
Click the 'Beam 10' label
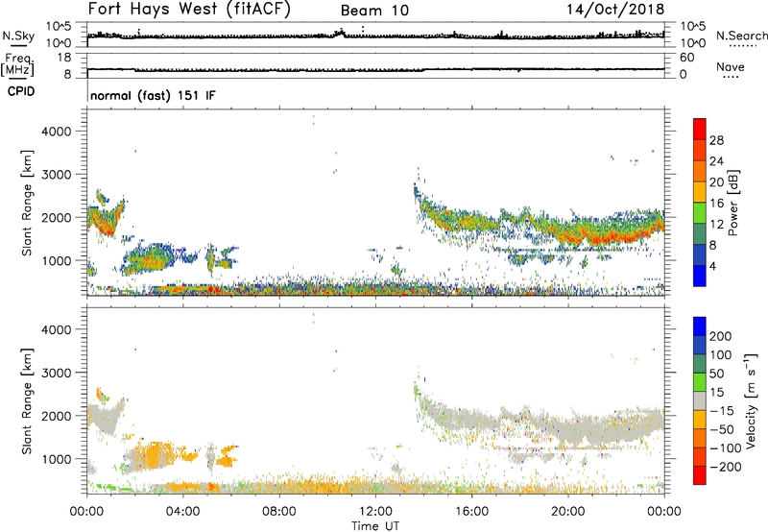374,11
